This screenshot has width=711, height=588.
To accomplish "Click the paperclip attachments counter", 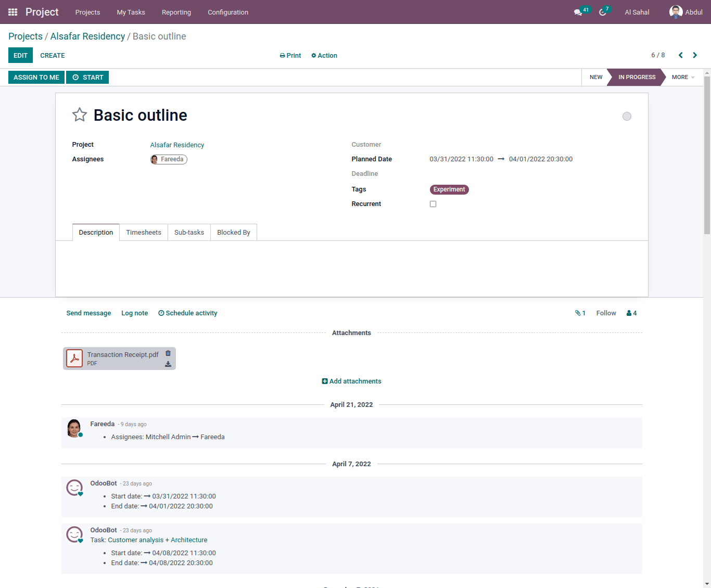I will (580, 313).
